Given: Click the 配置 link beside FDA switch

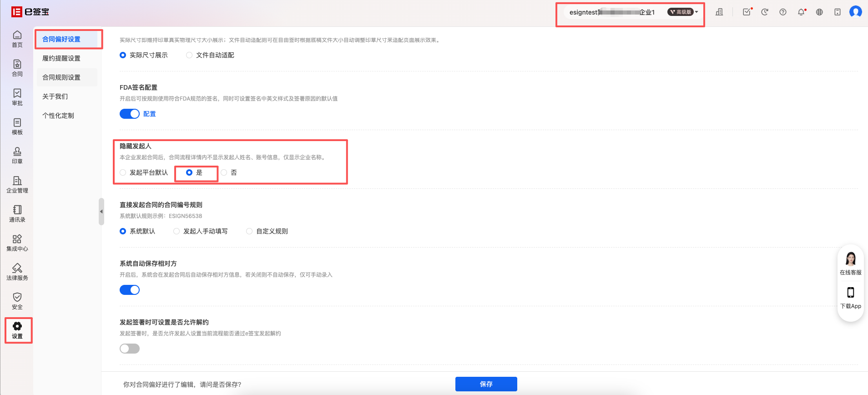Looking at the screenshot, I should (x=150, y=114).
